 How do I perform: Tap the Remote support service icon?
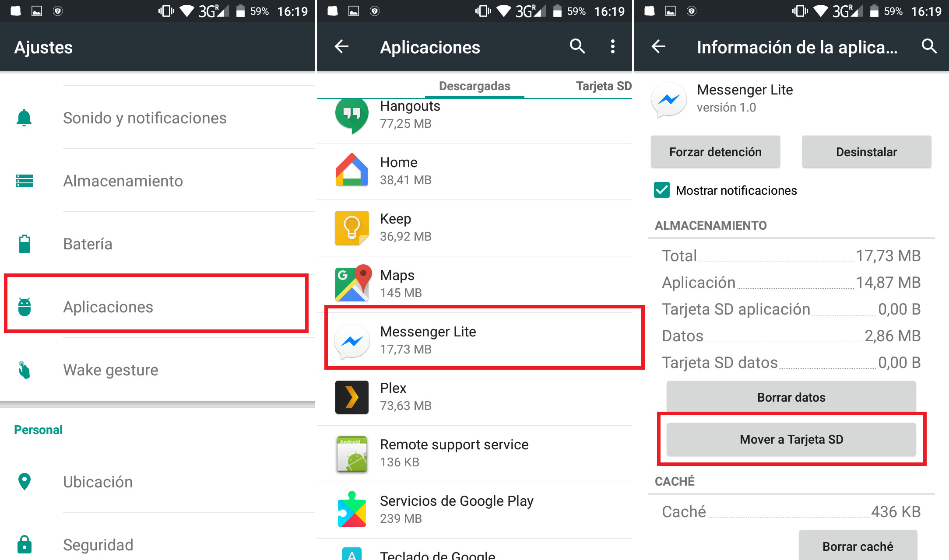[352, 454]
